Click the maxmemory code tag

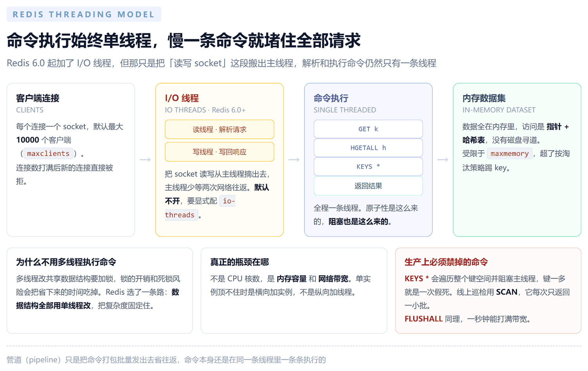coord(510,154)
